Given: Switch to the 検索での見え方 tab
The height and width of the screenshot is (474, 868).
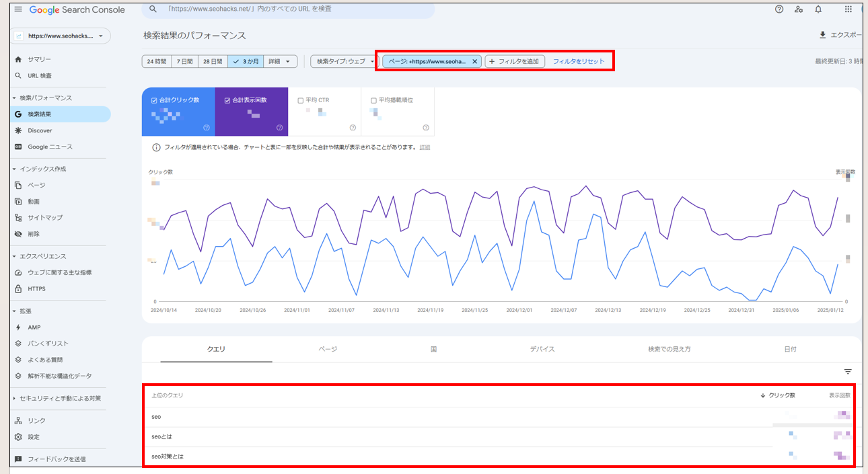Looking at the screenshot, I should (x=670, y=350).
